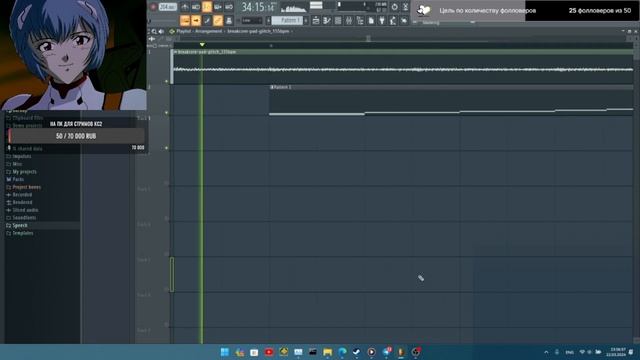Expand Packs folder in browser

[18, 180]
